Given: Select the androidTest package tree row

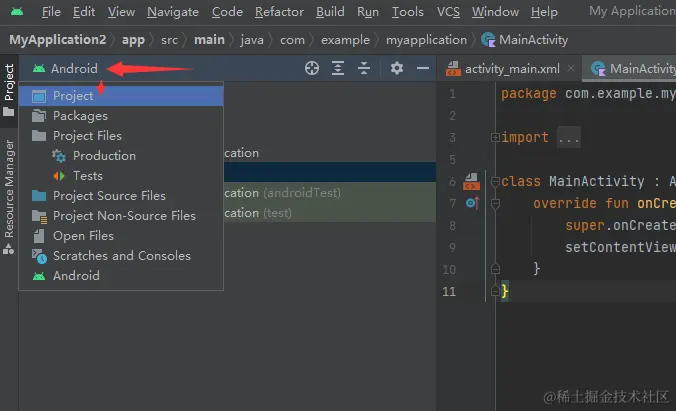Looking at the screenshot, I should coord(330,193).
